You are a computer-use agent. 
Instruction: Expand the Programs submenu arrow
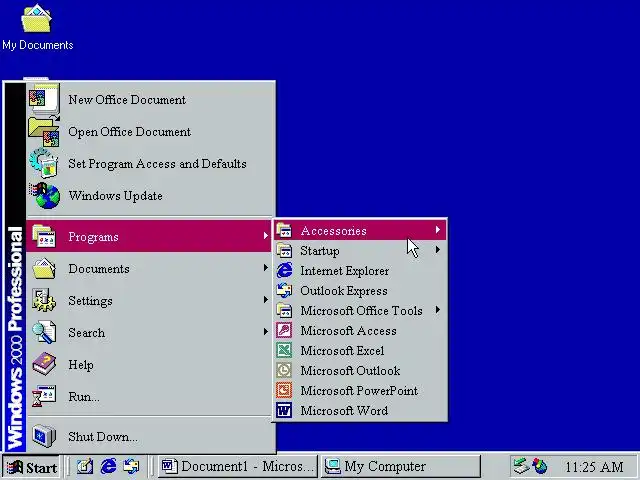266,236
